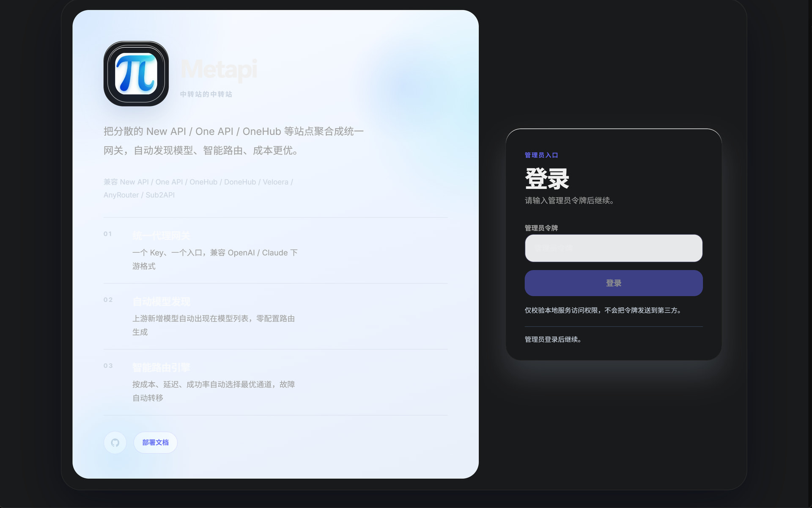The width and height of the screenshot is (812, 508).
Task: Click feature number 03
Action: pos(108,366)
